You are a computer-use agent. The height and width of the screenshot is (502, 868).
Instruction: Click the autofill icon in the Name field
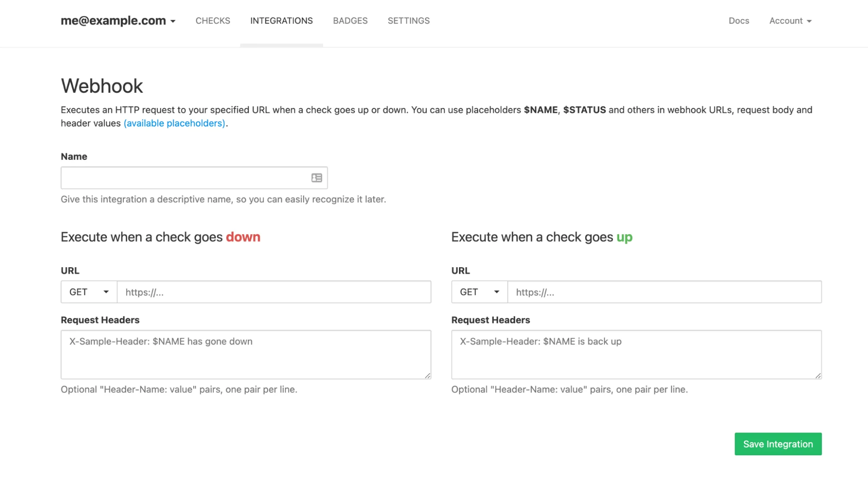tap(317, 178)
